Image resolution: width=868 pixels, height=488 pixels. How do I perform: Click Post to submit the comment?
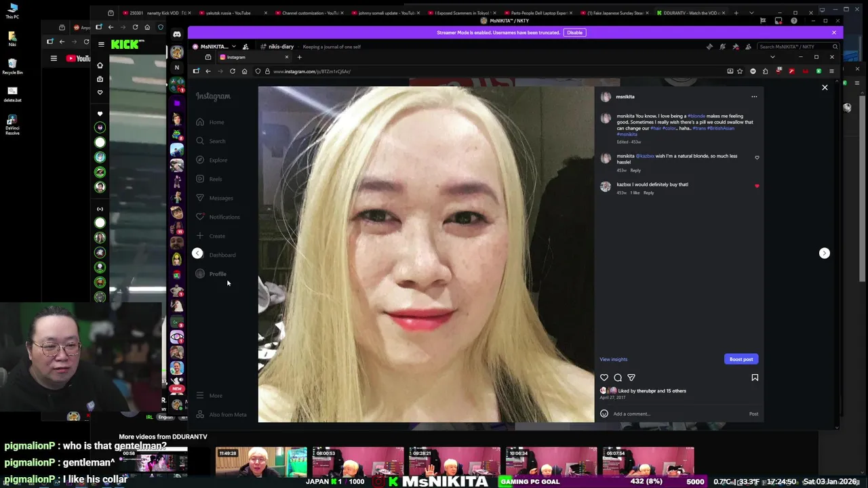[x=753, y=413]
